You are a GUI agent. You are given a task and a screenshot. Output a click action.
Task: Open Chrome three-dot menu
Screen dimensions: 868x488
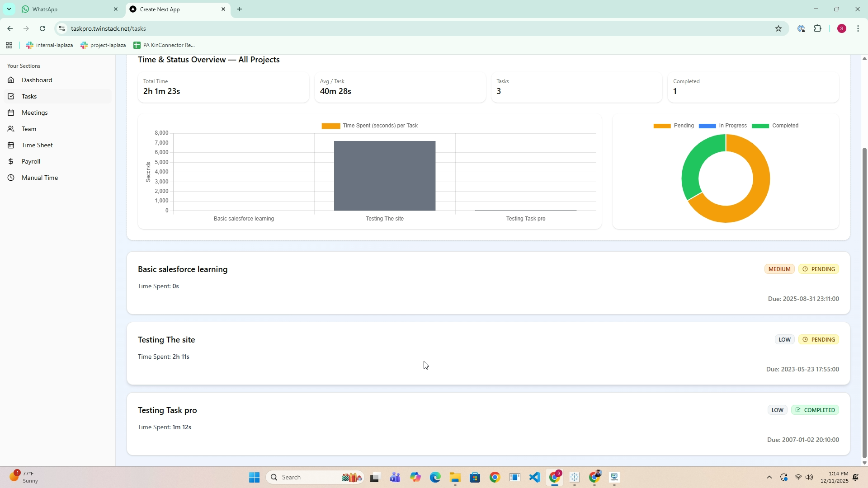[858, 29]
